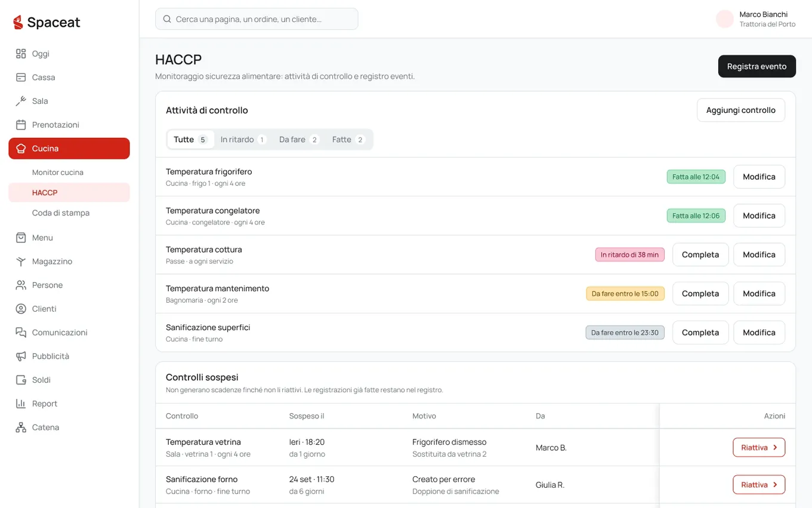Screen dimensions: 812x508
Task: Complete the Sanificazione superfici check
Action: 700,332
